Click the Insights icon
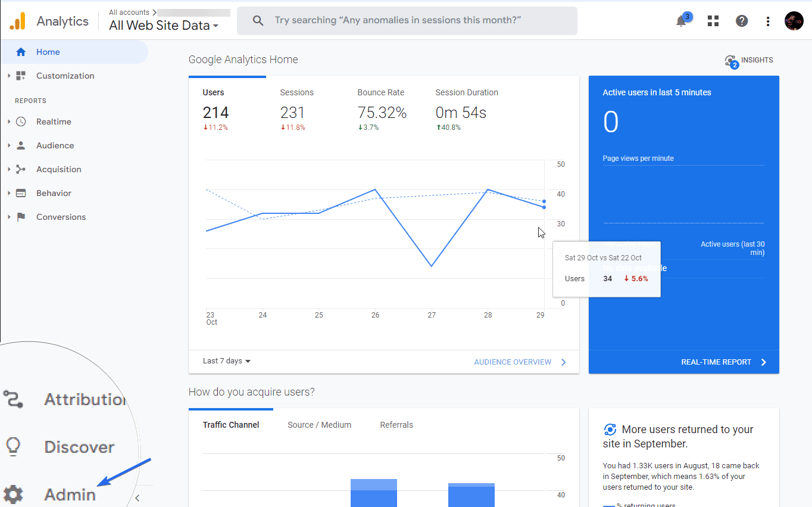Screen dimensions: 812x507 [x=731, y=61]
